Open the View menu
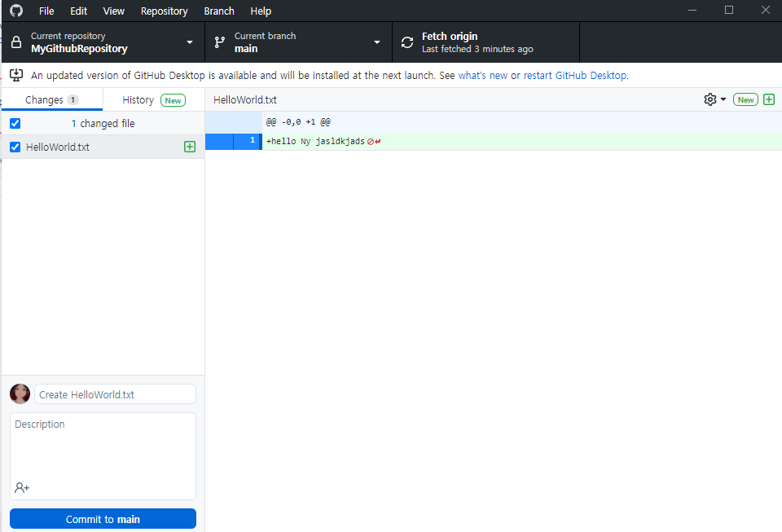Viewport: 782px width, 532px height. point(114,11)
